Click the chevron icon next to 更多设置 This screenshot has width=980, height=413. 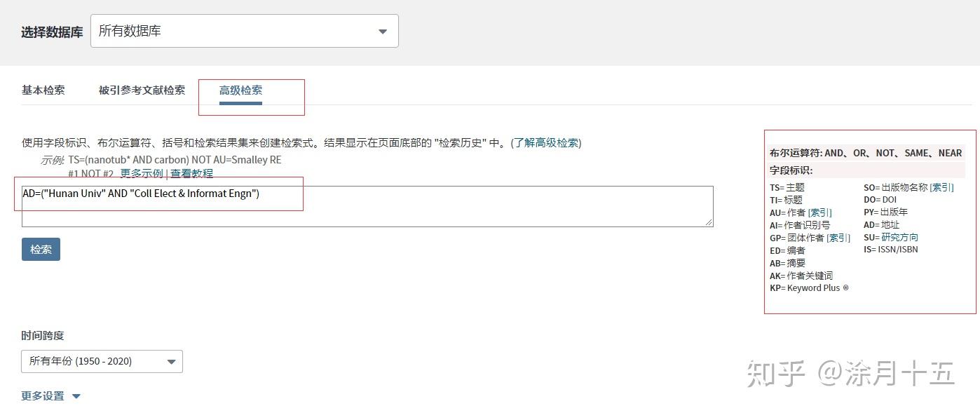76,395
